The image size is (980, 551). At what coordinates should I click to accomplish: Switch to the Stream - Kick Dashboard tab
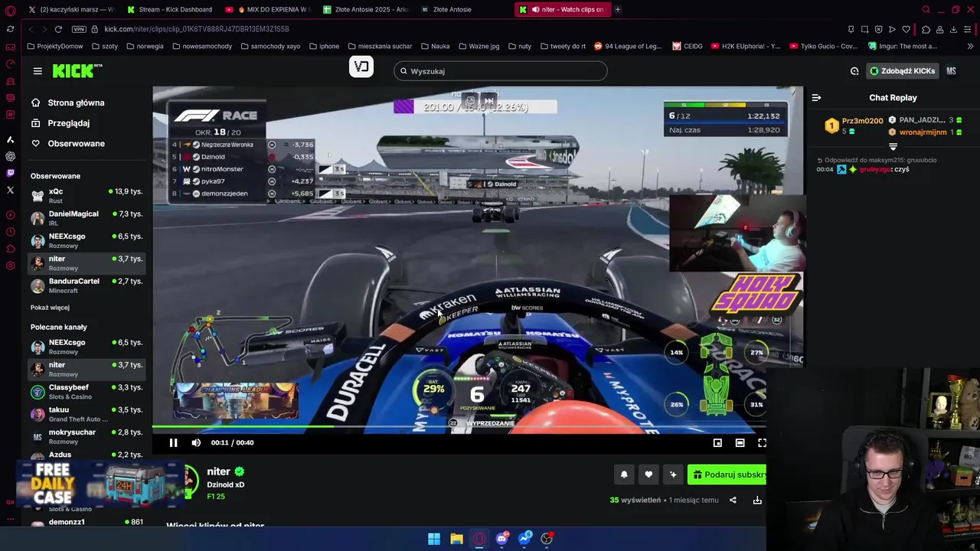click(170, 9)
